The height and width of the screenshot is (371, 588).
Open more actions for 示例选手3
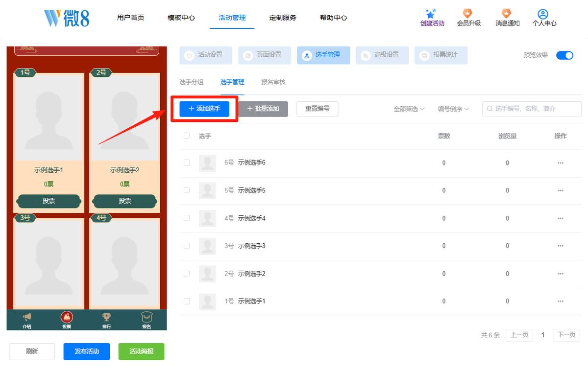(x=561, y=246)
